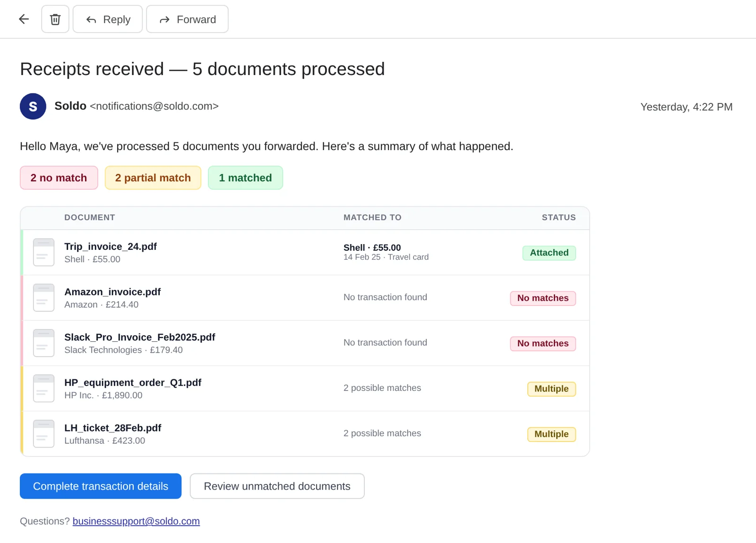
Task: Open the Amazon_invoice.pdf document icon
Action: coord(43,297)
